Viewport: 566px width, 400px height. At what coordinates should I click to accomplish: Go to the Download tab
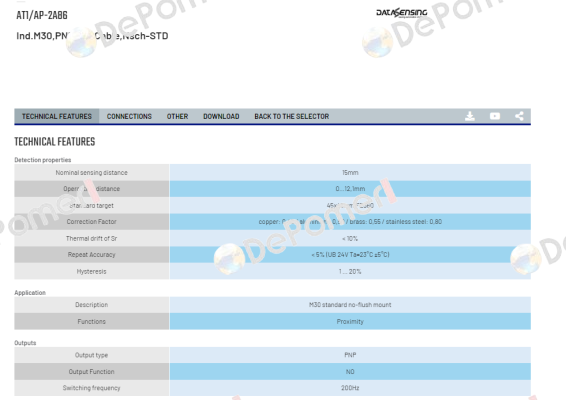coord(221,116)
